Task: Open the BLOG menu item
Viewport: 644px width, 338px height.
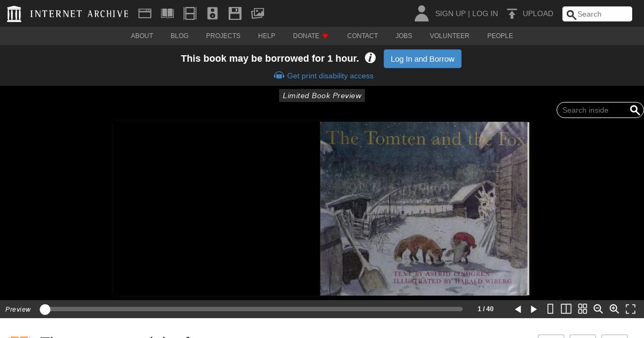Action: pos(179,36)
